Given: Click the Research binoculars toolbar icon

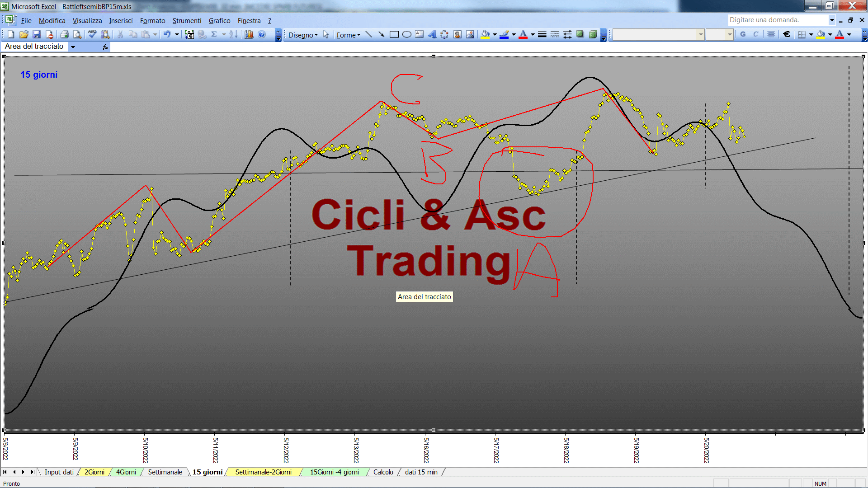Looking at the screenshot, I should point(105,34).
